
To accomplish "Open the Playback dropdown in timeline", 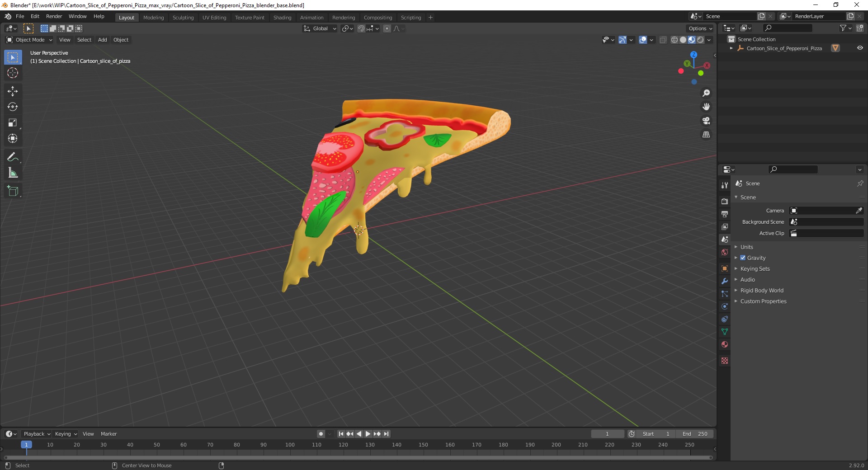I will click(37, 434).
